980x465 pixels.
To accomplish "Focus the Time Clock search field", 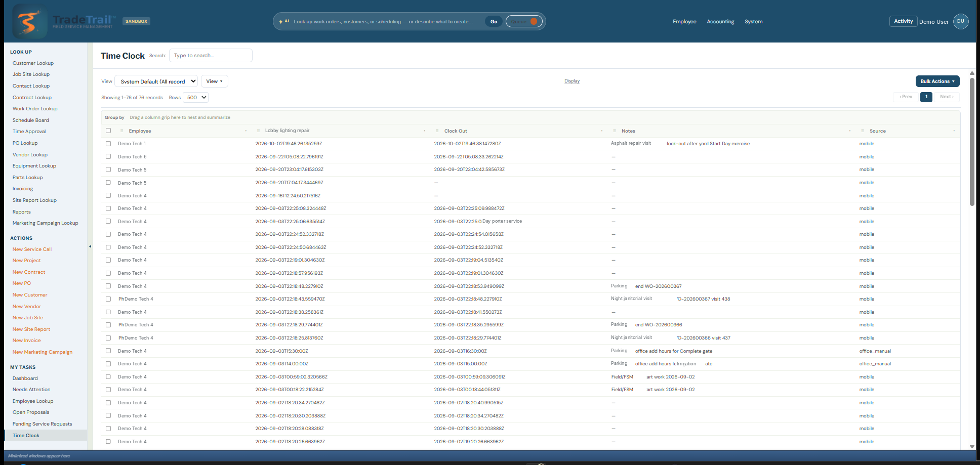I will click(x=211, y=56).
